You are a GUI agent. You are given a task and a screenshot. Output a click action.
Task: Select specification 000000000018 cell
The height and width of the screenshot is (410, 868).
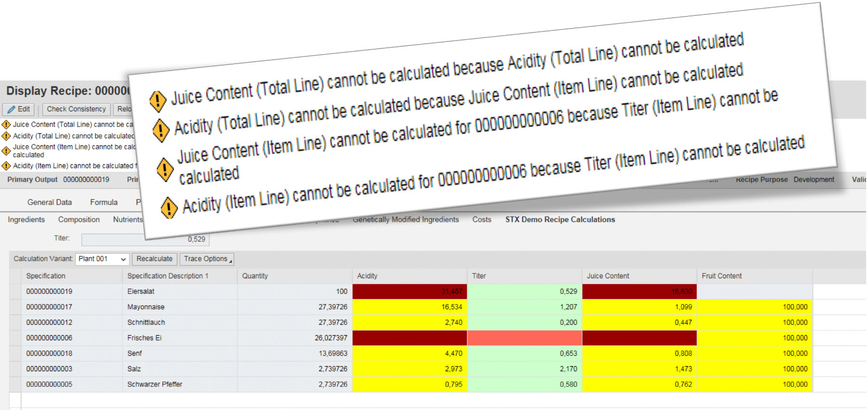coord(72,353)
